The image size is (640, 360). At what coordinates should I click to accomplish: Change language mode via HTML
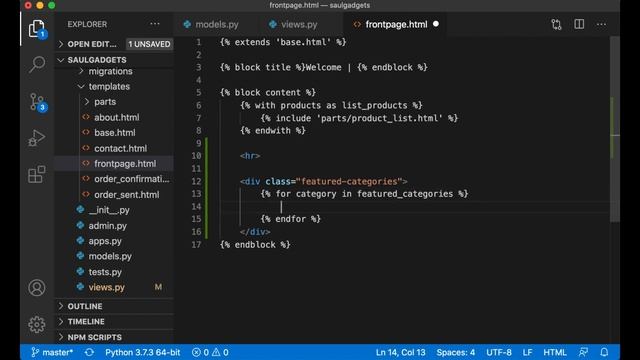[555, 352]
